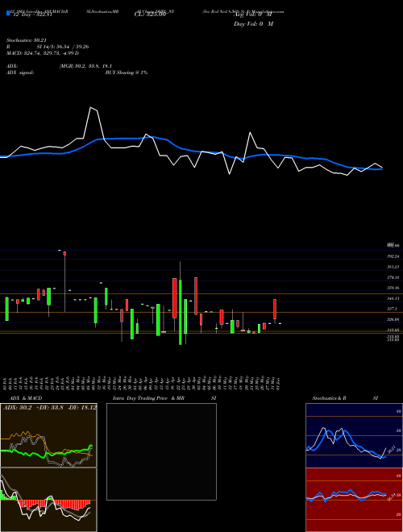Click the 'ADX: 30.2 +DY: 33.8 -DY: 18.12' header
403x532 pixels.
tap(49, 407)
